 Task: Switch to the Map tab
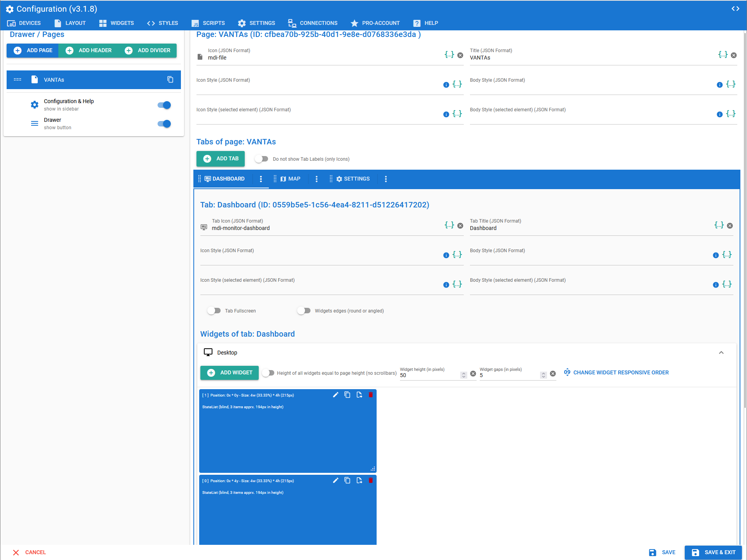[290, 179]
